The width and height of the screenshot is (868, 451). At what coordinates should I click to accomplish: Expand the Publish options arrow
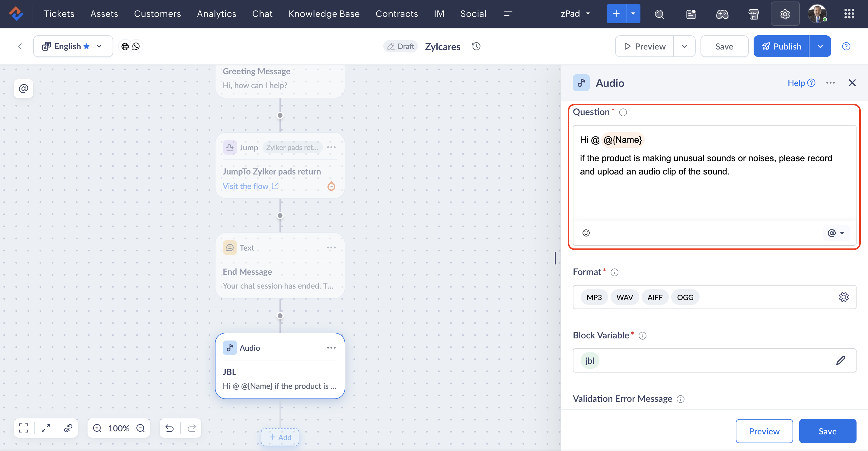click(820, 46)
